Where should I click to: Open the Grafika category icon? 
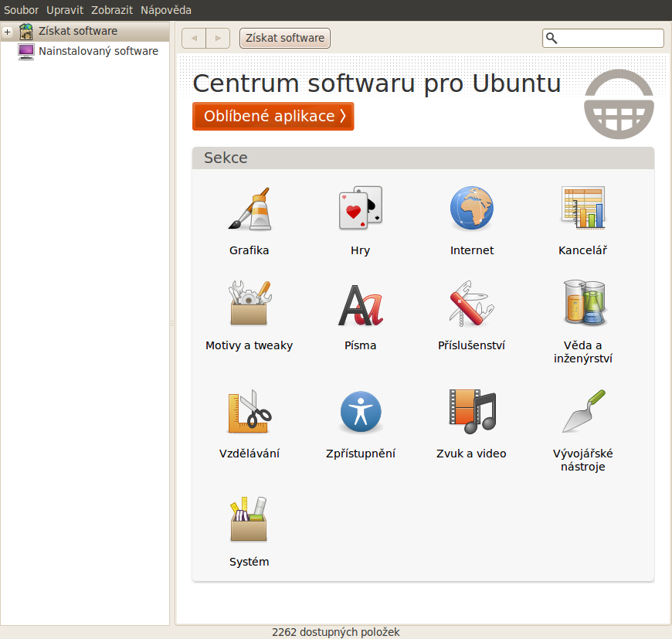(x=249, y=209)
